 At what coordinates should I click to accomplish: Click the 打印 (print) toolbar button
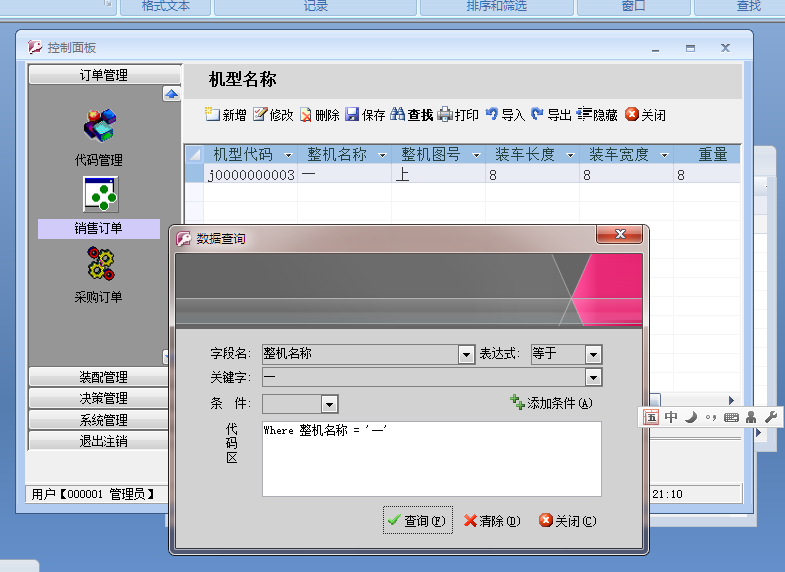[x=458, y=115]
